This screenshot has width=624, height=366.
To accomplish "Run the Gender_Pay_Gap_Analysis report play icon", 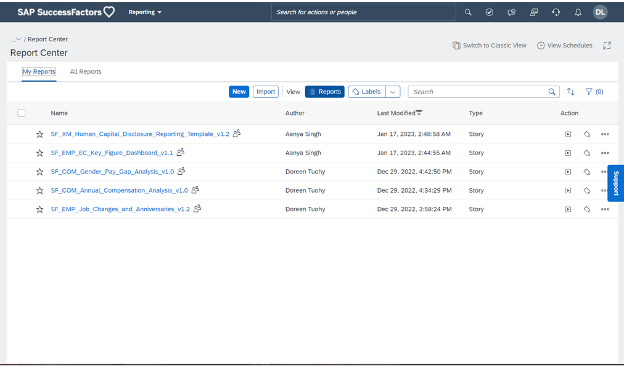I will (x=568, y=171).
